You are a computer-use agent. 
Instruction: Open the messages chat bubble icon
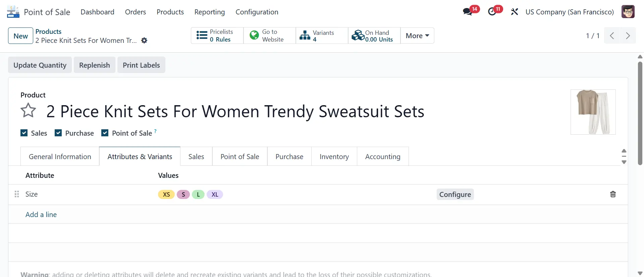point(468,12)
